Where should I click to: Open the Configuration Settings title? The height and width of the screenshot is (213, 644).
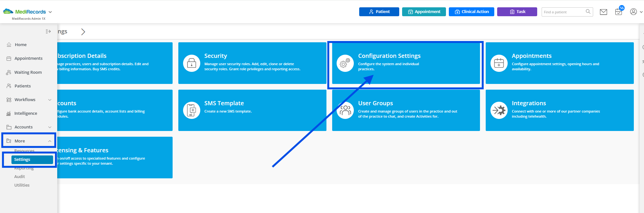click(x=389, y=56)
